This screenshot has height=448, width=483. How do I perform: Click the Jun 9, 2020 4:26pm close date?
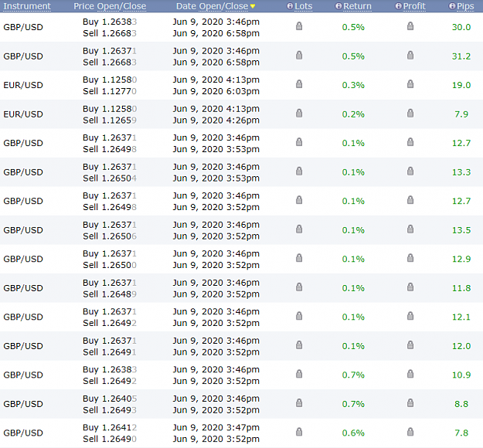point(216,120)
